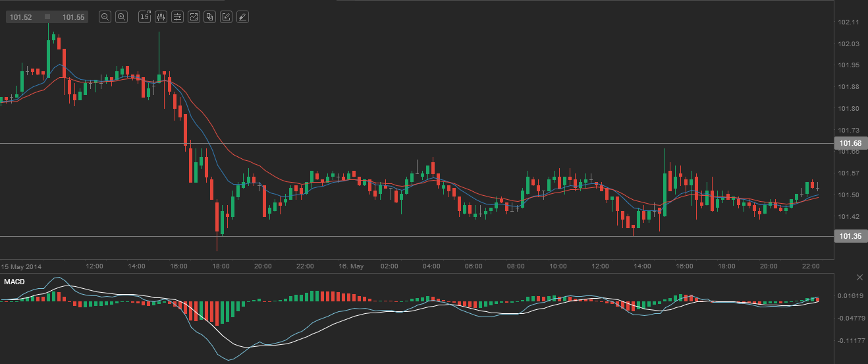Click the 102.11 price scale value
The image size is (868, 364).
pos(848,22)
